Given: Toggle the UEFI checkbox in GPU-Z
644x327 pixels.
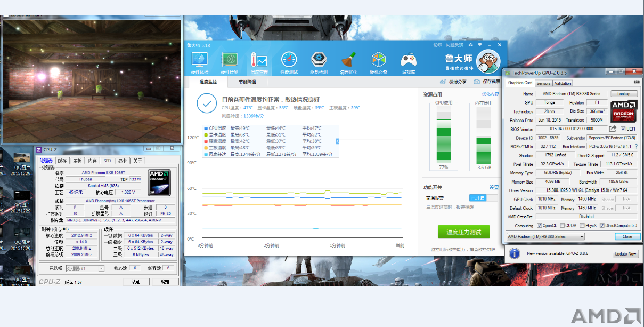Looking at the screenshot, I should (623, 129).
